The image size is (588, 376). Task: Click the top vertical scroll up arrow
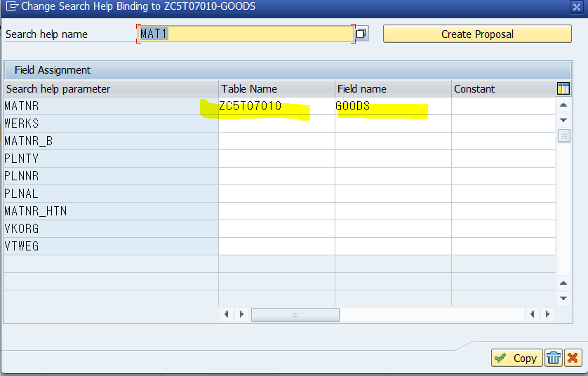[x=563, y=105]
